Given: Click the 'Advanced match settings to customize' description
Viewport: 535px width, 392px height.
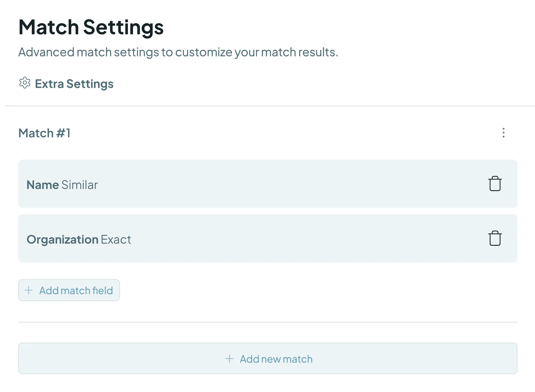Looking at the screenshot, I should 178,52.
